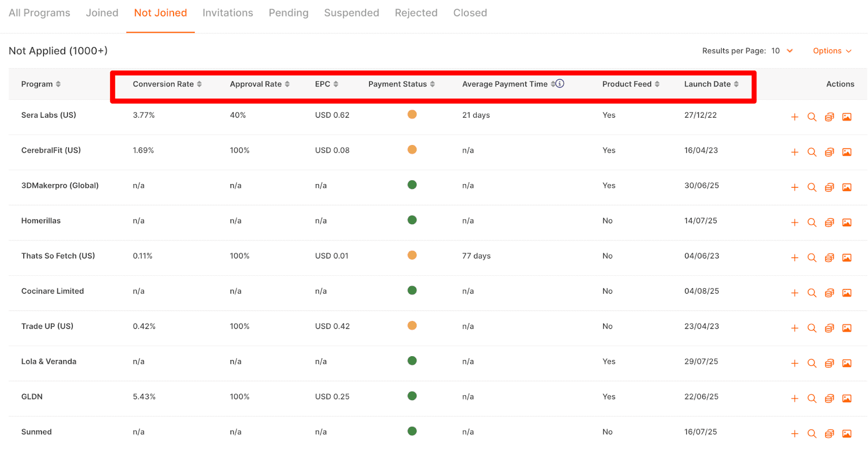Click the coins commission icon for Sera Labs (US)
Screen dimensions: 868x449
(829, 117)
